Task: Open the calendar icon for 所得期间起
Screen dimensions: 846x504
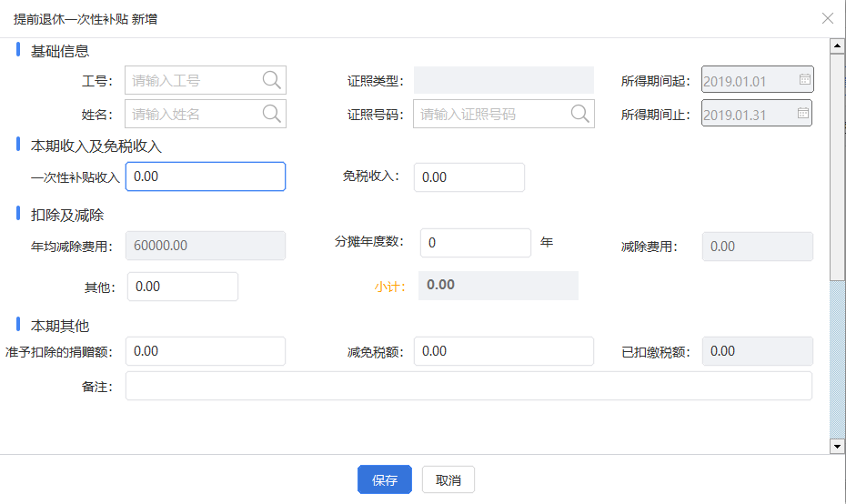Action: click(x=804, y=79)
